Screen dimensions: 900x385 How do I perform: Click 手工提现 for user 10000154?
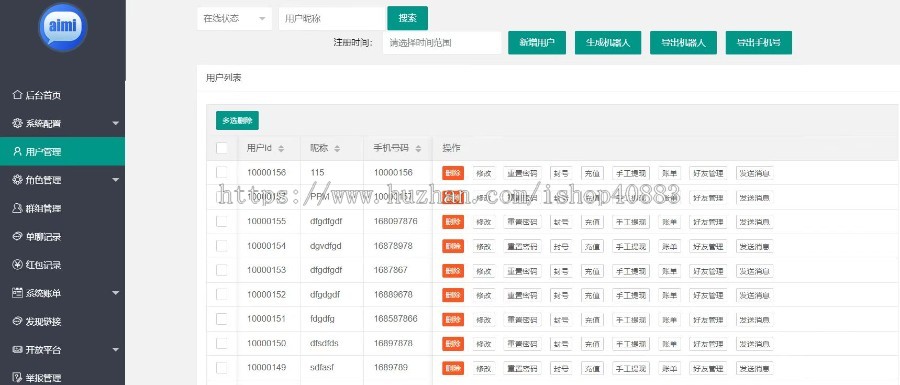pyautogui.click(x=631, y=247)
